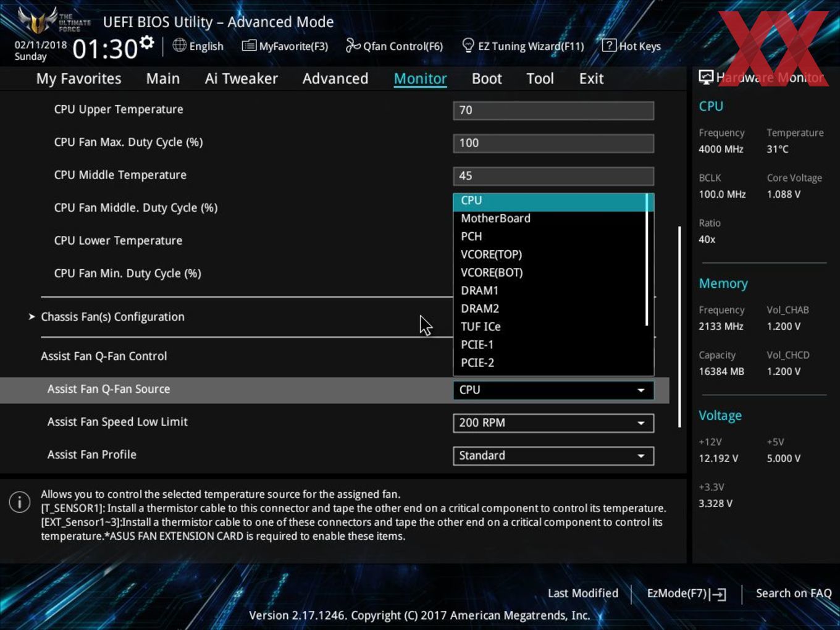Click the clock time 01:30

(105, 49)
